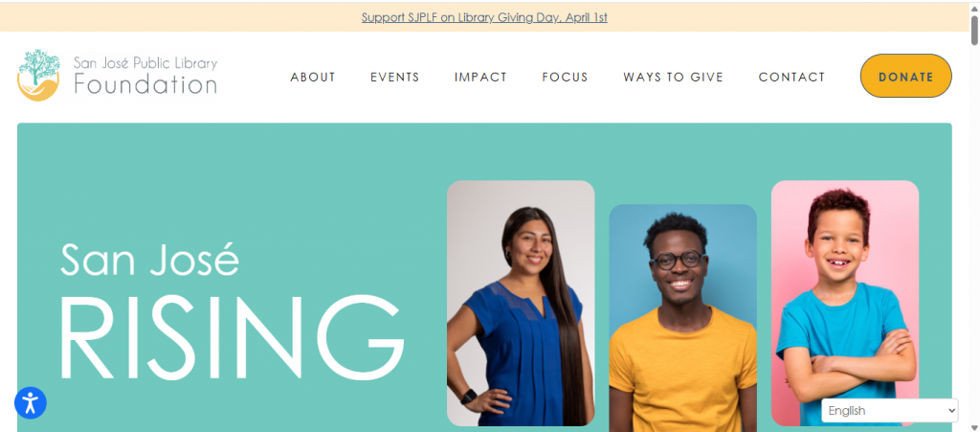The image size is (980, 432).
Task: Click the page's vertical scrollbar thumb
Action: click(x=974, y=30)
